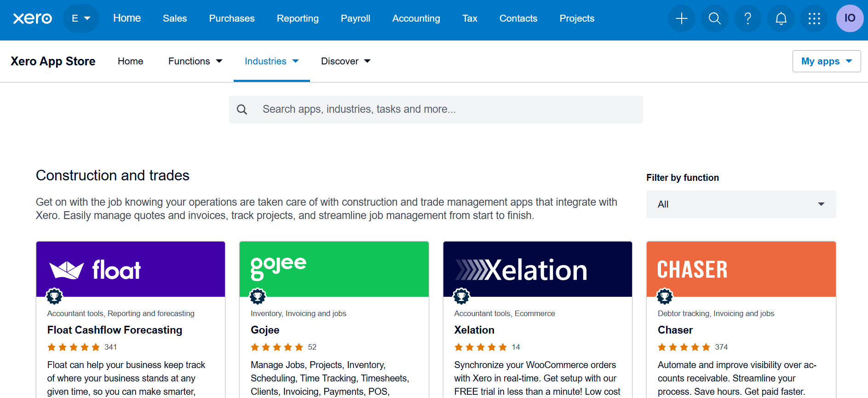Open the My apps dropdown

click(827, 61)
